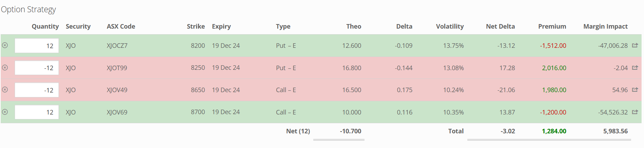Viewport: 644px width, 148px height.
Task: Click the Margin Impact column header
Action: [605, 27]
